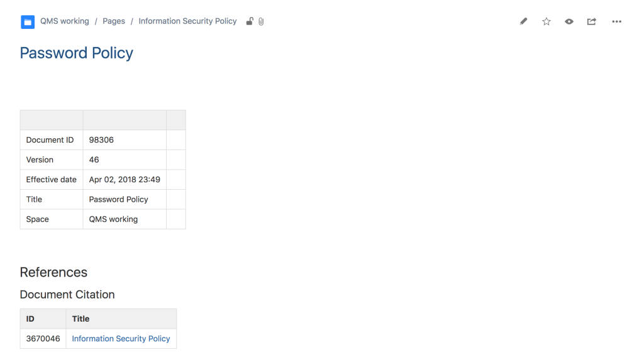Click the Password Policy page title

point(76,53)
